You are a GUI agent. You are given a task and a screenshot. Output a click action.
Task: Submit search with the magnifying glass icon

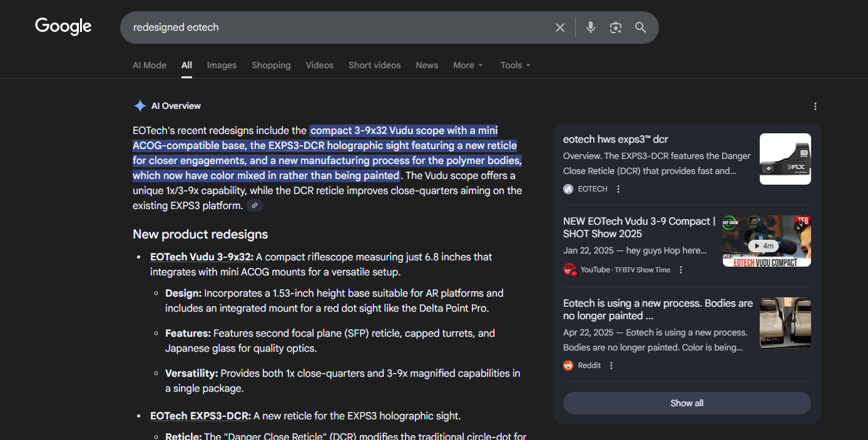coord(640,28)
